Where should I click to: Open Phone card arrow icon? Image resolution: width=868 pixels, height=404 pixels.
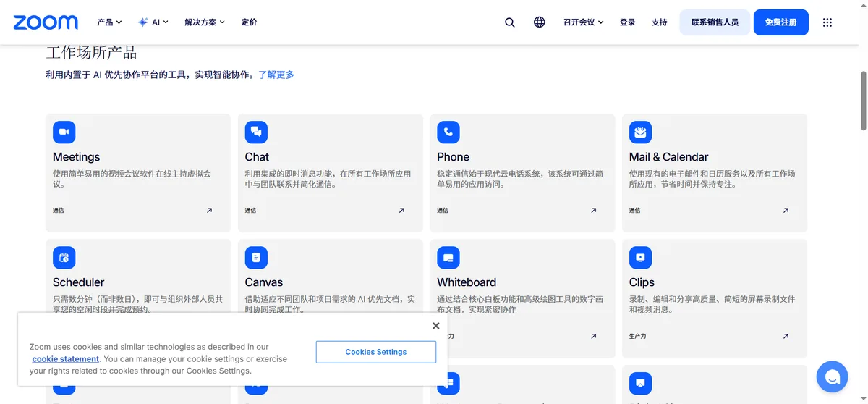coord(594,211)
